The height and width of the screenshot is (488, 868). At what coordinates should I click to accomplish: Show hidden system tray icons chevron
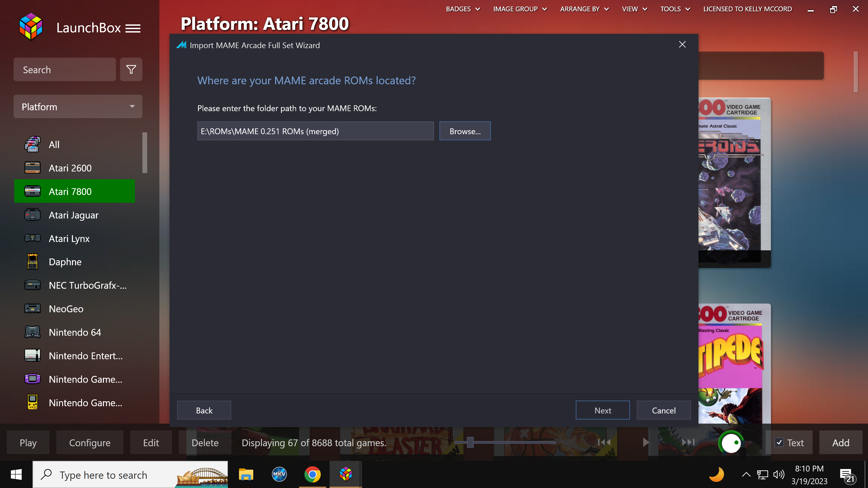point(746,475)
